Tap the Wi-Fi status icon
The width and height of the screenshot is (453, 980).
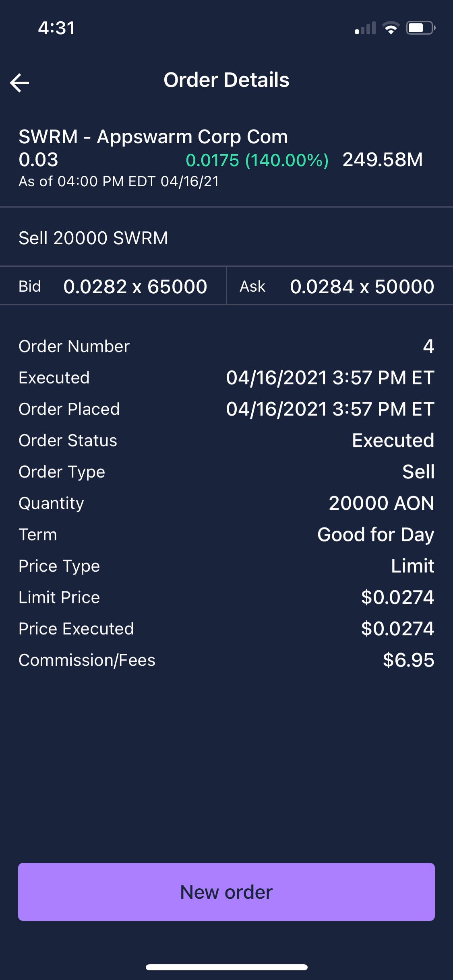[391, 28]
